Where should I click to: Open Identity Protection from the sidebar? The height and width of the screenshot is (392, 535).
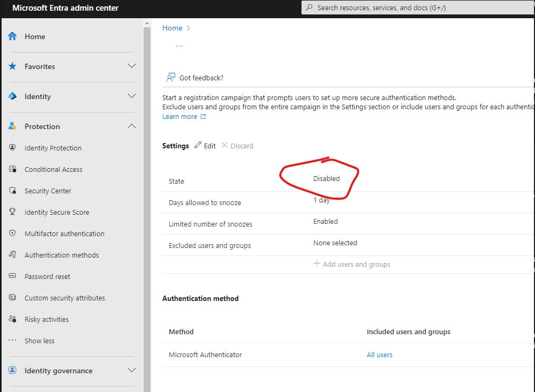coord(53,148)
